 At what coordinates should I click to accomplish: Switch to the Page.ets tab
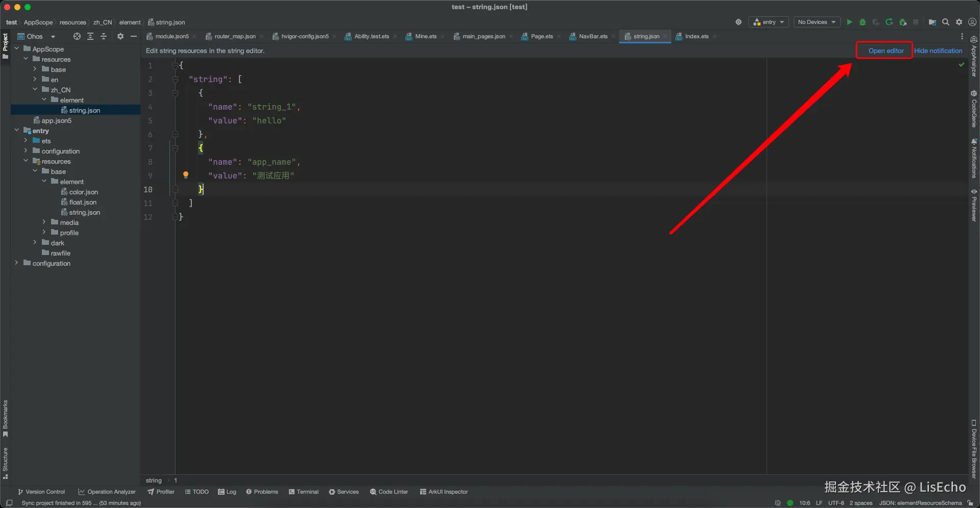pyautogui.click(x=541, y=36)
